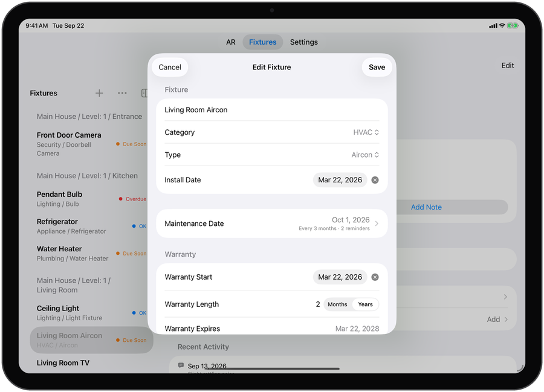544x392 pixels.
Task: Click Due Soon status on Front Door Camera
Action: click(x=131, y=144)
